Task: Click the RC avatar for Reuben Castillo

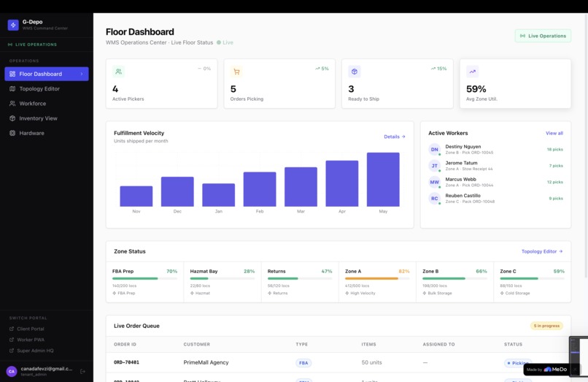Action: click(x=434, y=199)
